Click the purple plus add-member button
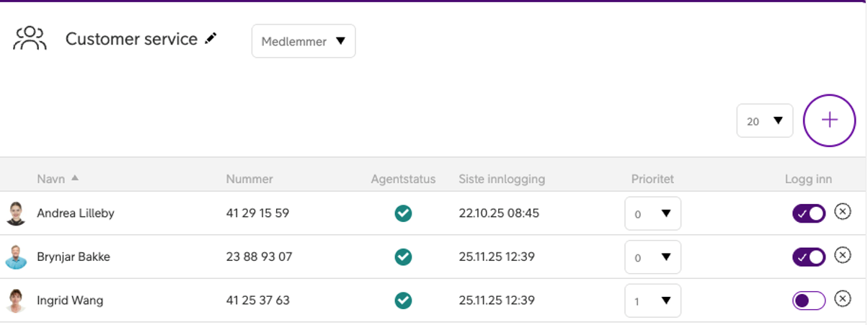The width and height of the screenshot is (868, 325). pyautogui.click(x=829, y=120)
